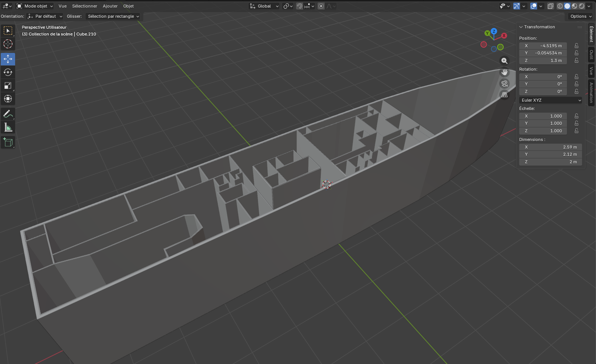The image size is (596, 364).
Task: Click the zoom magnifier viewport icon
Action: click(504, 61)
